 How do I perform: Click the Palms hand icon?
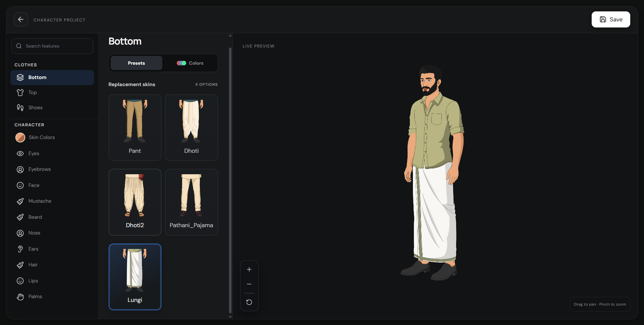[20, 297]
